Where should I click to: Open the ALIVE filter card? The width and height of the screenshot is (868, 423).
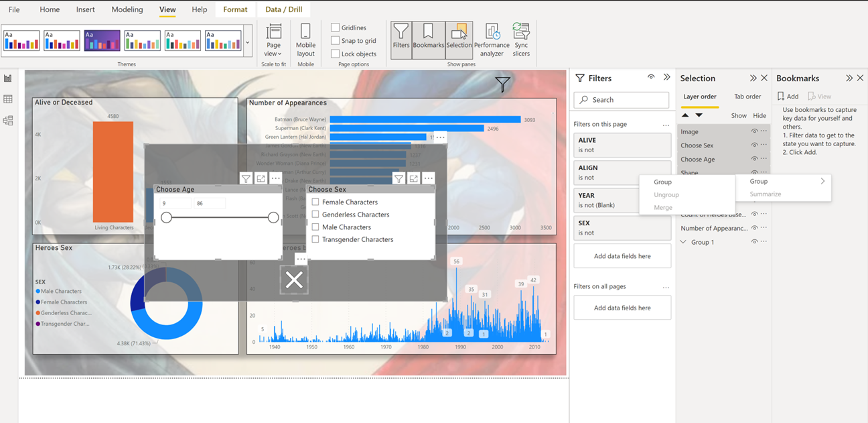tap(622, 145)
